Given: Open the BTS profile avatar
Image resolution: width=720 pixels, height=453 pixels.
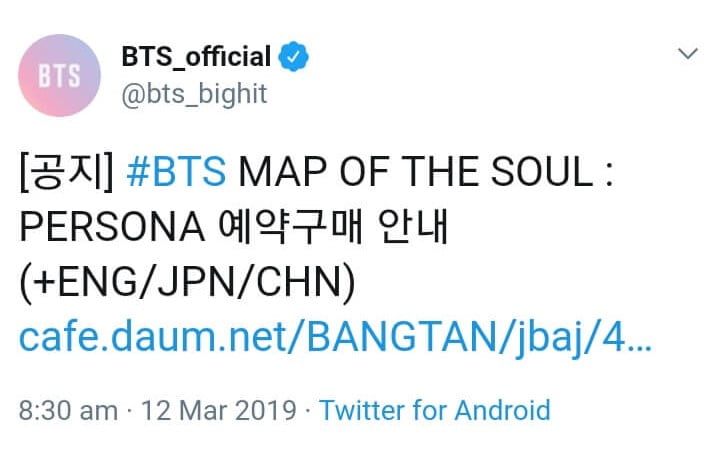Looking at the screenshot, I should point(60,75).
